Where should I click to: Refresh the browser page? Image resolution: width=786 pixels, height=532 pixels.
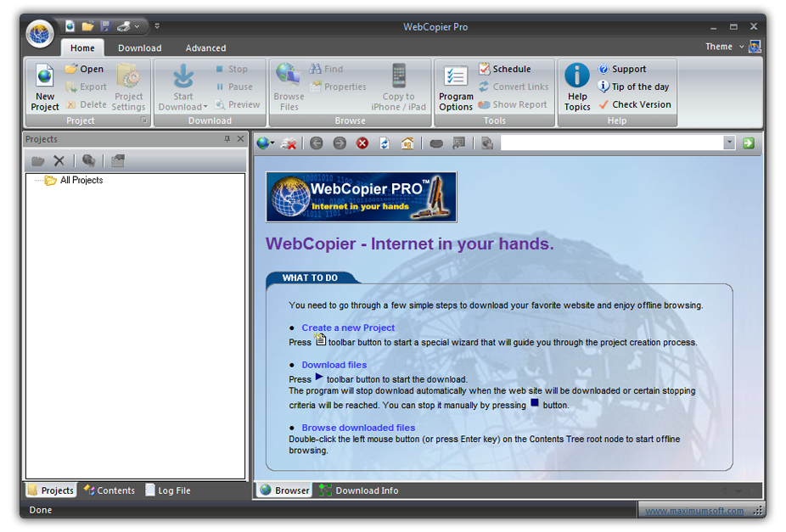(385, 143)
